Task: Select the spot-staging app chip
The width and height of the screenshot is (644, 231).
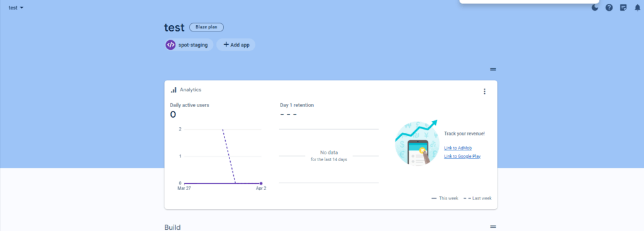Action: 189,45
